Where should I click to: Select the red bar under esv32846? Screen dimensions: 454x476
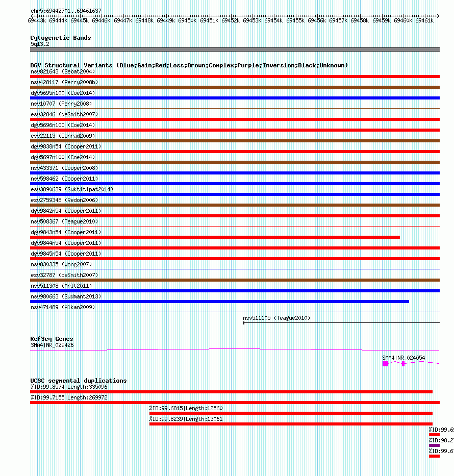pos(235,119)
